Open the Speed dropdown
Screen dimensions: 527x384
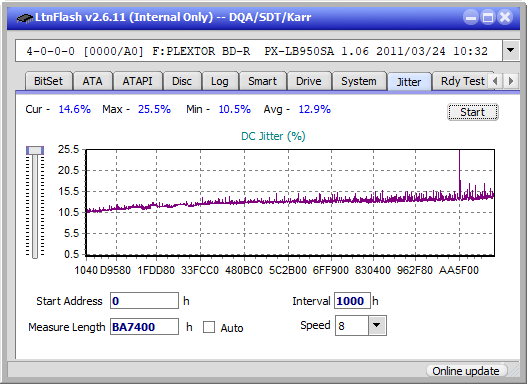pyautogui.click(x=377, y=325)
